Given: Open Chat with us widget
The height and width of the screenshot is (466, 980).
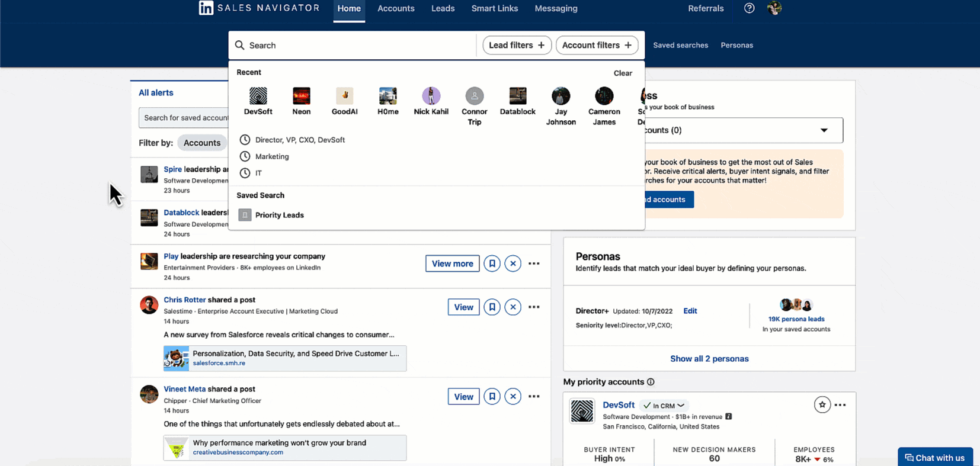Looking at the screenshot, I should tap(935, 457).
